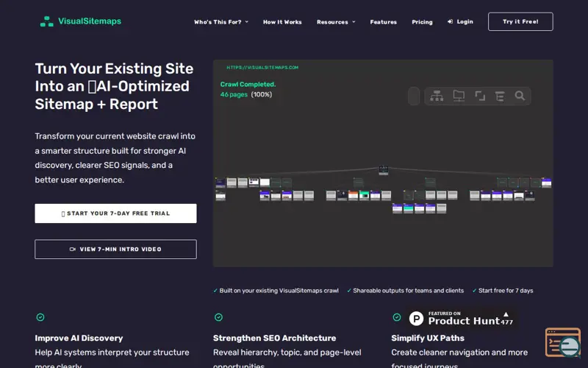Toggle the fullscreen expand icon
This screenshot has height=368, width=588.
coord(480,96)
